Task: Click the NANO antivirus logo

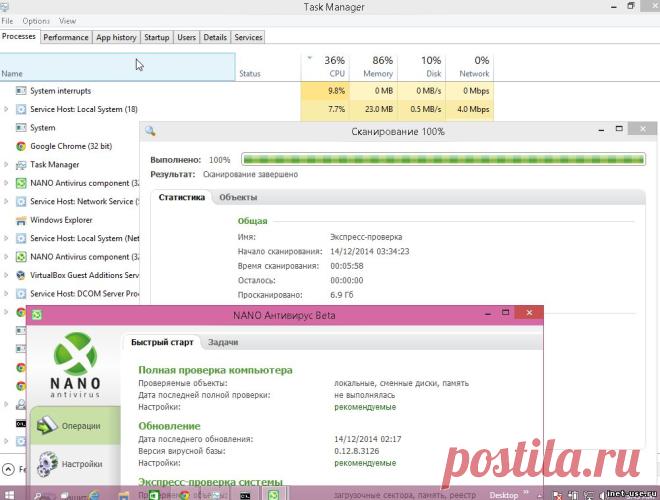Action: [x=75, y=364]
